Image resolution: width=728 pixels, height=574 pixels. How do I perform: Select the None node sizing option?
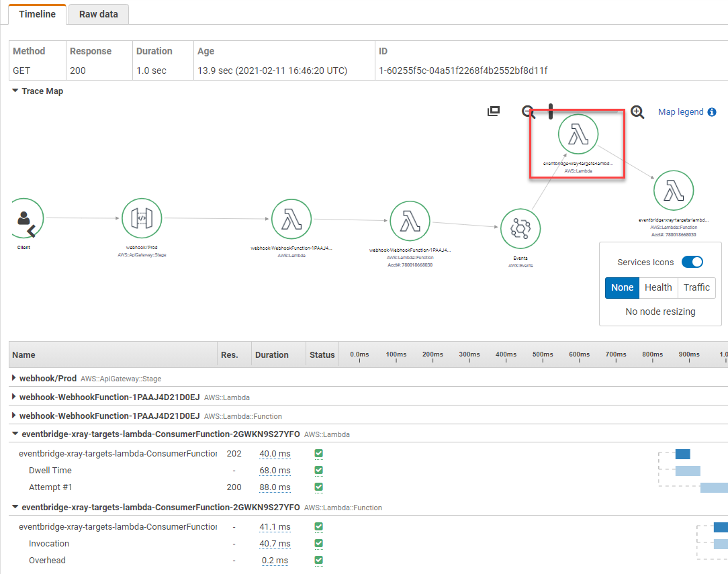click(x=622, y=288)
